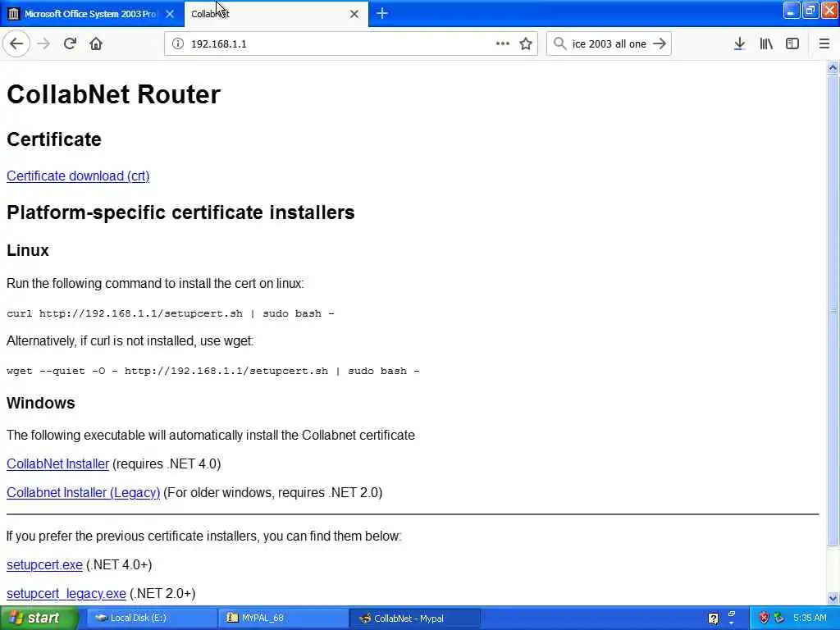The height and width of the screenshot is (630, 840).
Task: Toggle the sidebar view
Action: click(792, 44)
